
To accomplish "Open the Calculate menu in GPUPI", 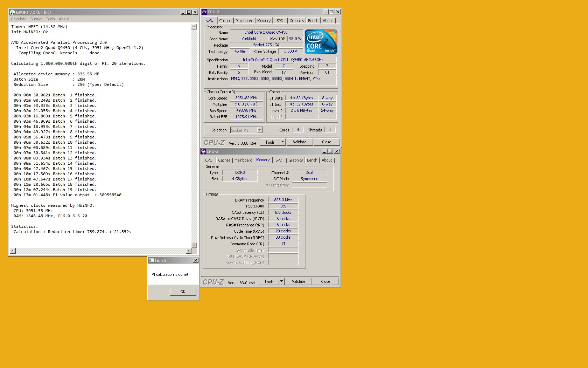I will tap(19, 19).
